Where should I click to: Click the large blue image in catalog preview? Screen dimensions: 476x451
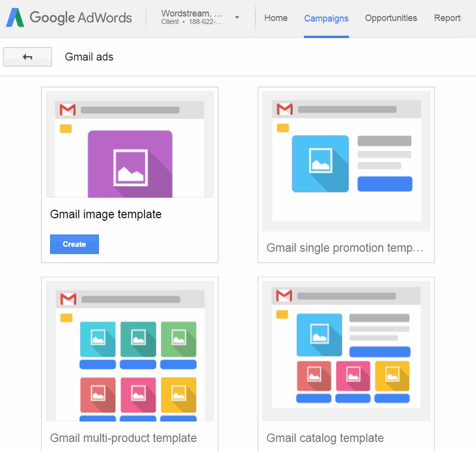click(319, 335)
